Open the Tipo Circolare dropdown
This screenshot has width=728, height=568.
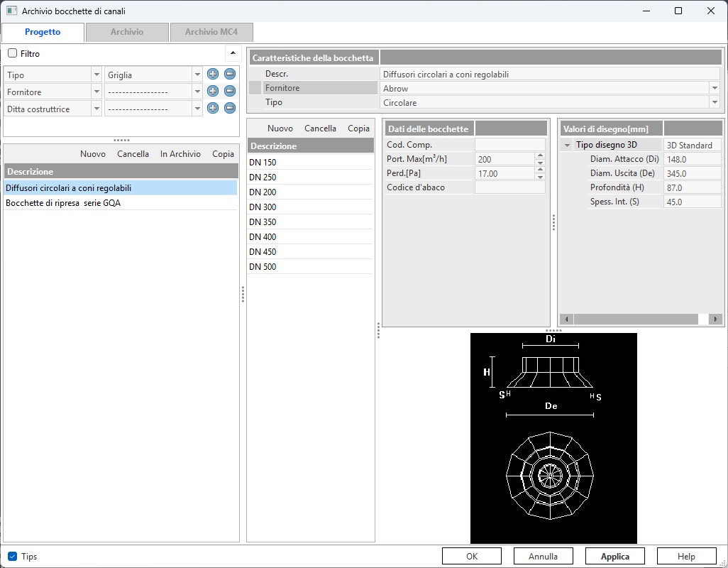point(714,103)
